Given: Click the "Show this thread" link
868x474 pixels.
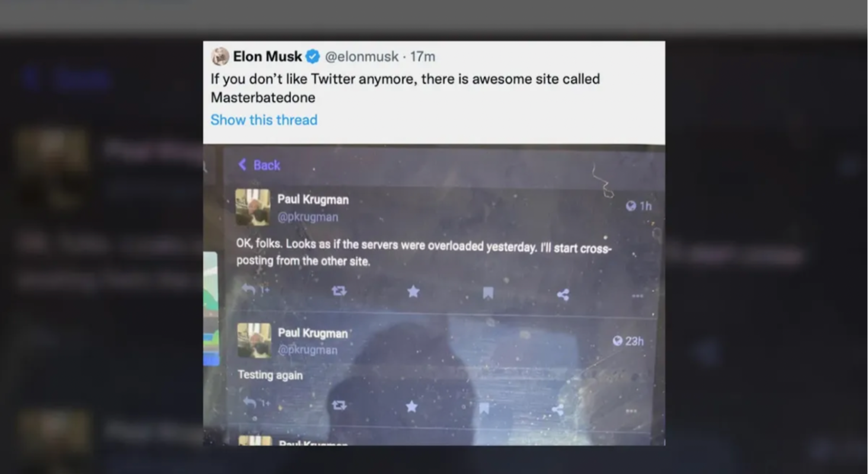Looking at the screenshot, I should (x=264, y=120).
